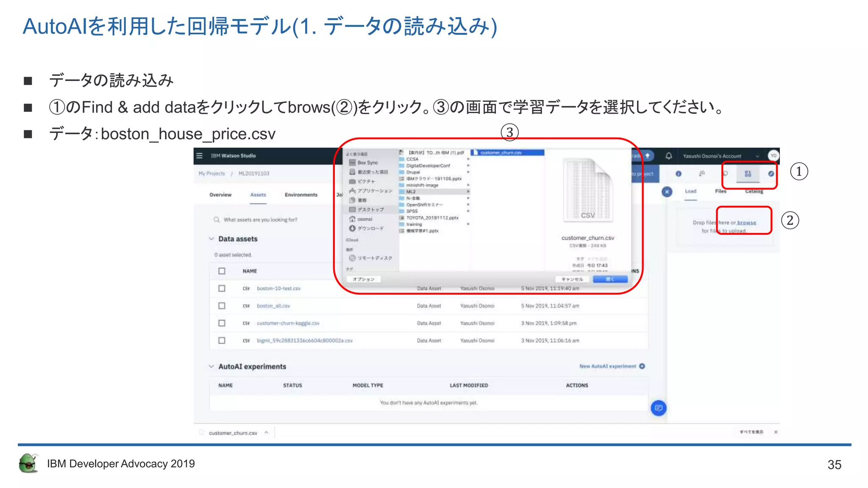
Task: Expand the DigitalDeveloperConf folder
Action: tap(468, 166)
